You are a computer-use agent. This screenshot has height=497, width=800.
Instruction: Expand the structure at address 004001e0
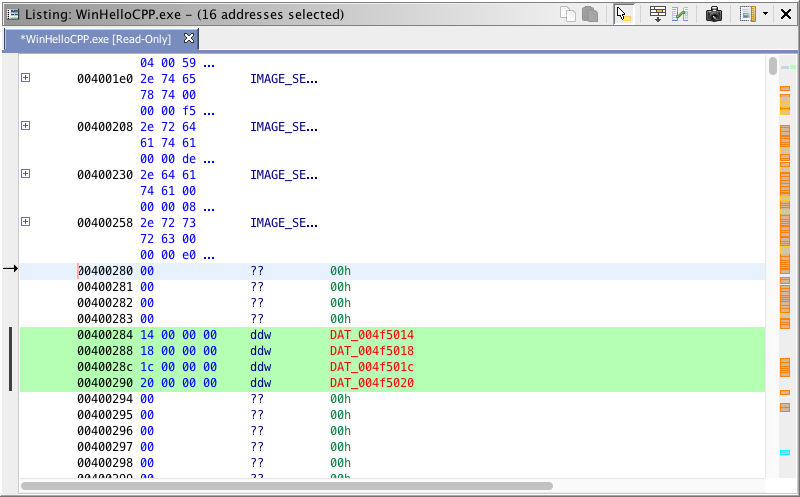(26, 78)
